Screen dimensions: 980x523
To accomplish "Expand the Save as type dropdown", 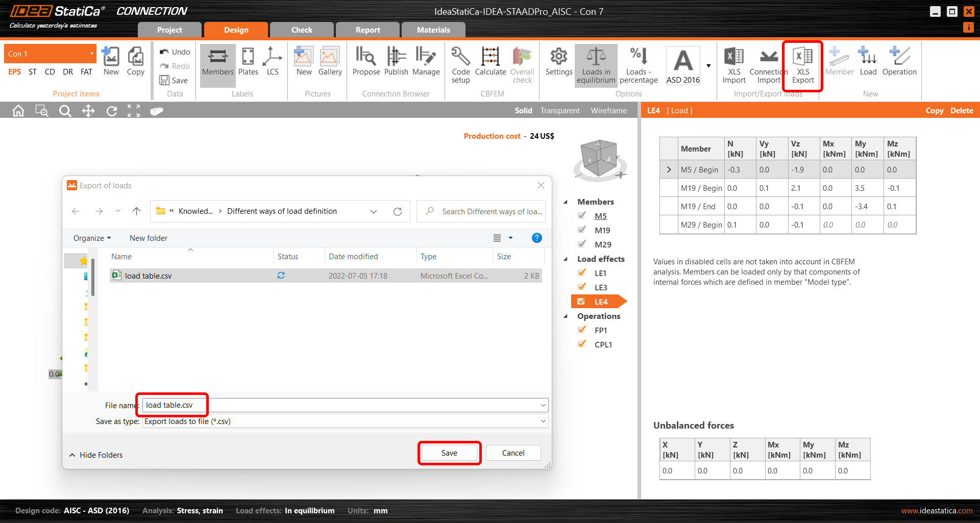I will (543, 421).
